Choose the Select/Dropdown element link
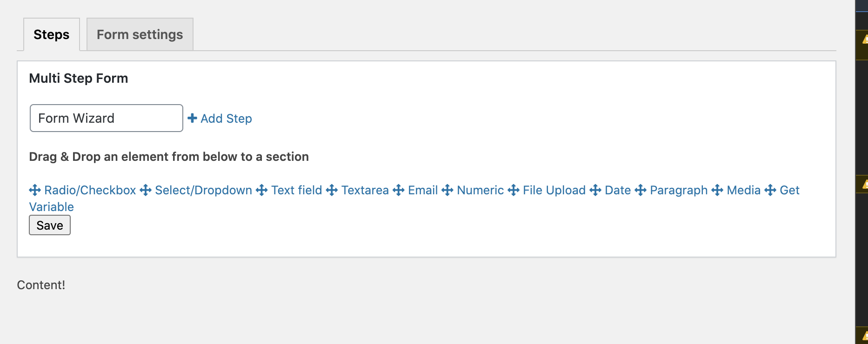 pyautogui.click(x=203, y=190)
